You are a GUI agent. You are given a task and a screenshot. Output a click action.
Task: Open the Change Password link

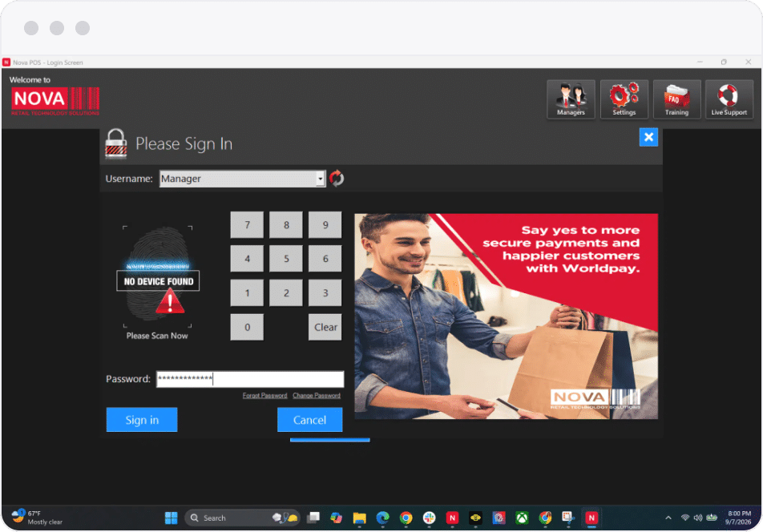317,395
